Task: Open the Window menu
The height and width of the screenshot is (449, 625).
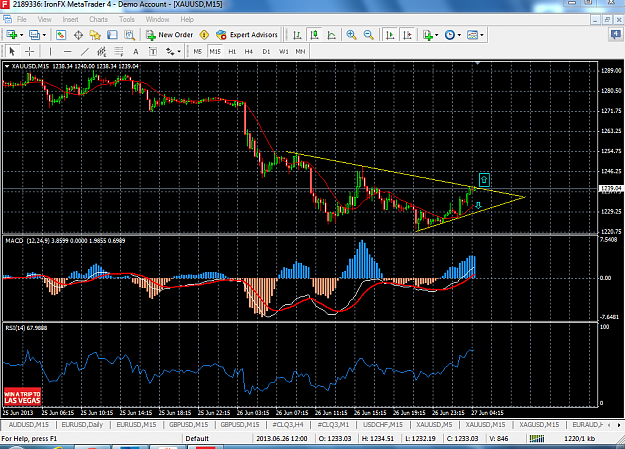Action: tap(157, 19)
